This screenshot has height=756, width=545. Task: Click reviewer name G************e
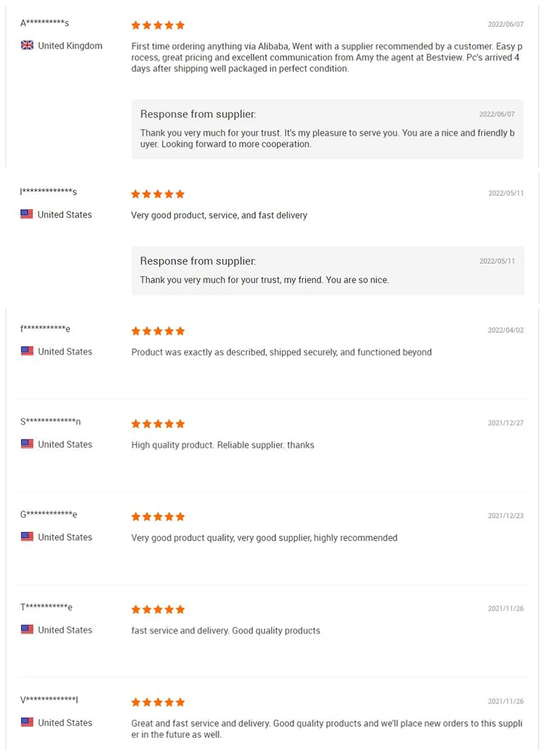click(x=49, y=515)
